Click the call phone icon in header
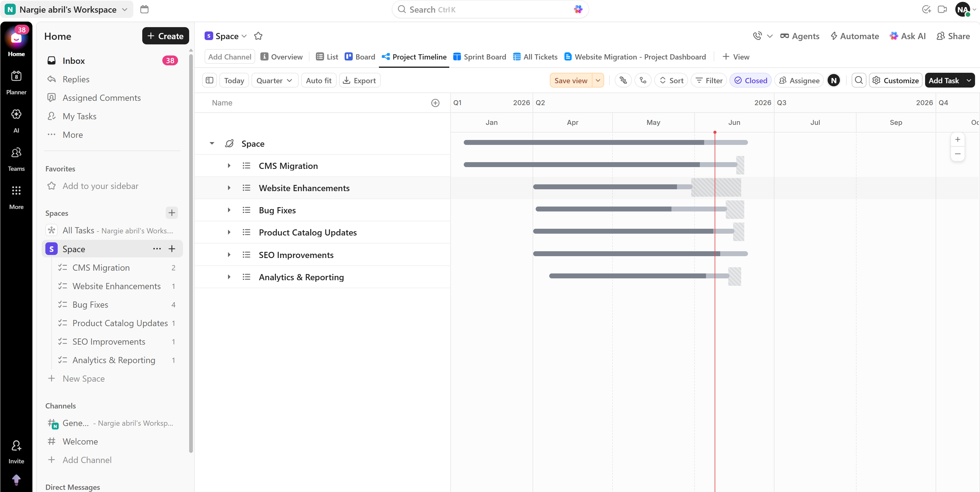980x492 pixels. coord(757,36)
